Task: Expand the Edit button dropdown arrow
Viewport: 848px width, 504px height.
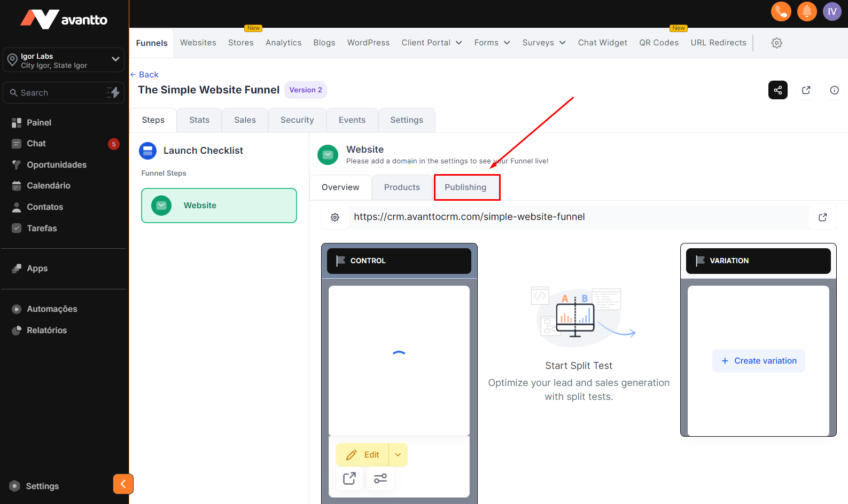Action: [x=398, y=455]
